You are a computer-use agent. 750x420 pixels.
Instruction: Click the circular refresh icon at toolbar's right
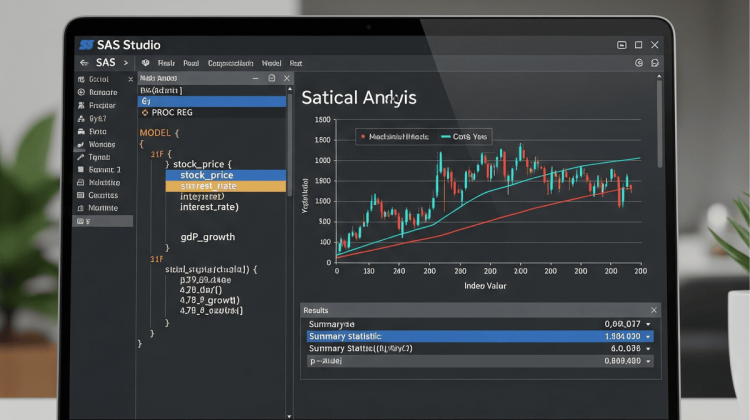click(x=639, y=63)
